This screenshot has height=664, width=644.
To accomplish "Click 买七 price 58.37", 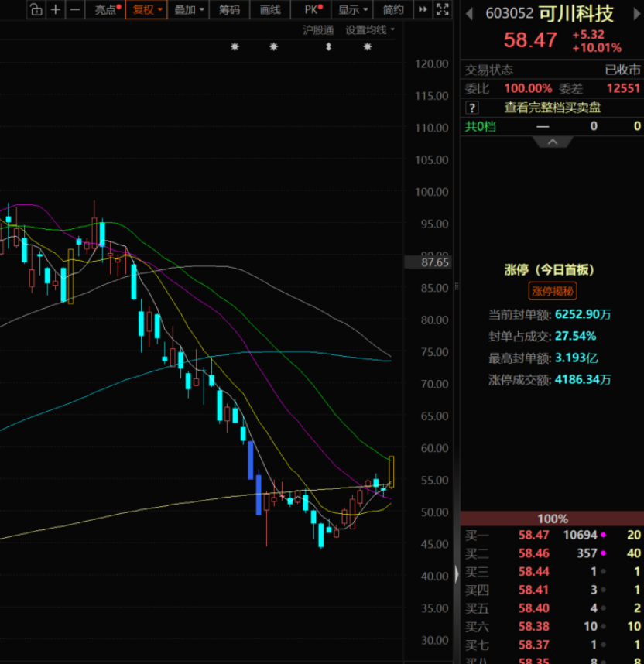I will [x=534, y=645].
